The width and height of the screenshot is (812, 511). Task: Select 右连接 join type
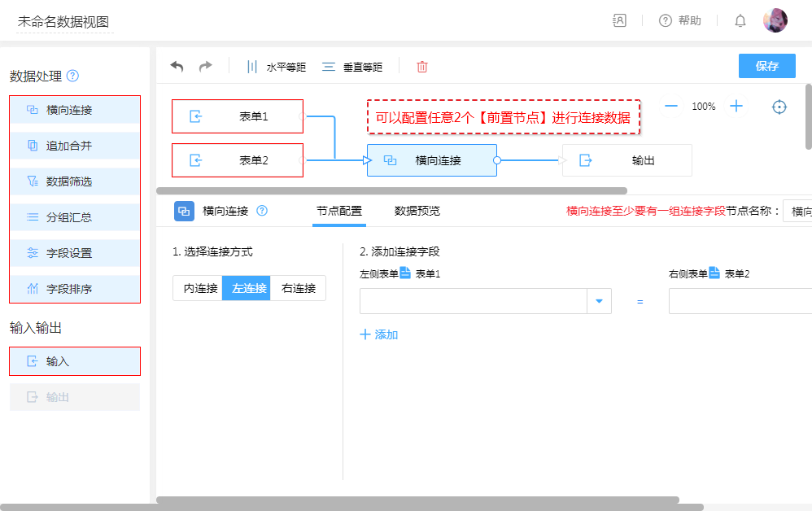point(299,288)
